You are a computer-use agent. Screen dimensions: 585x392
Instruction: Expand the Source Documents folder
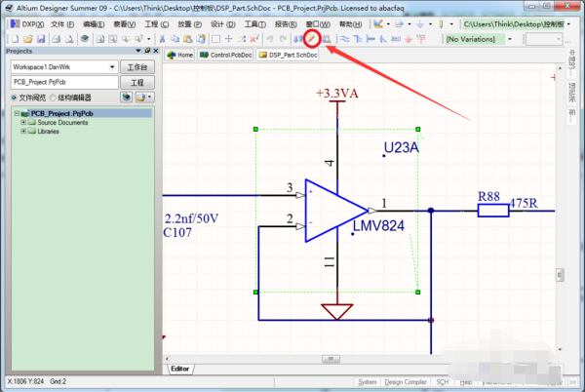click(23, 122)
